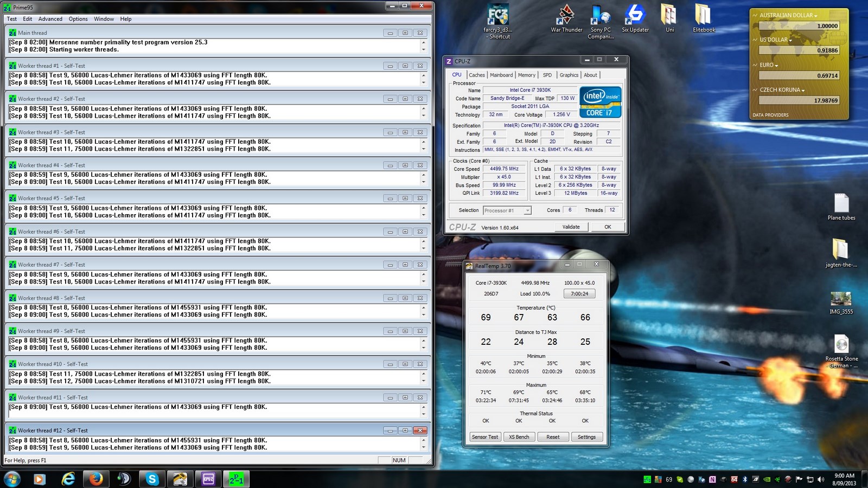Click the XS Bench button in RealTemp
The width and height of the screenshot is (868, 488).
coord(519,436)
